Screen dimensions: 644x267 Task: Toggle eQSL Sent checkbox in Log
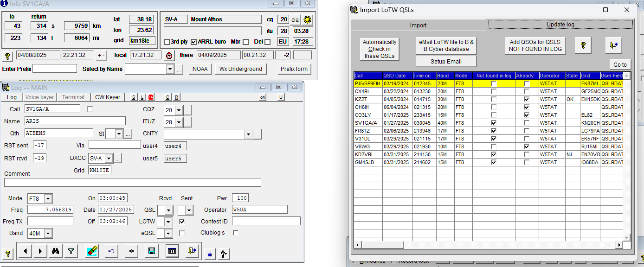click(182, 233)
